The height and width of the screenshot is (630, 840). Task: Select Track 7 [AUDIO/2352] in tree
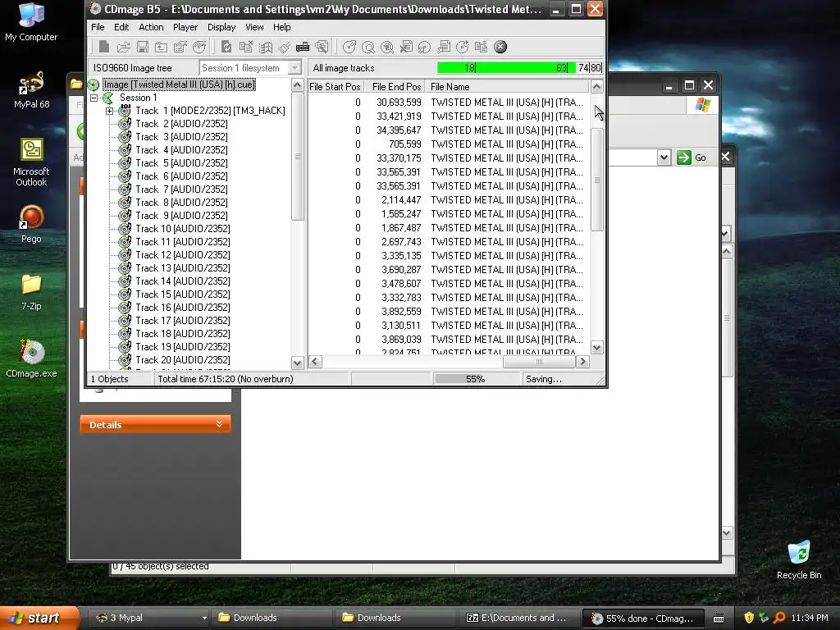[x=181, y=189]
